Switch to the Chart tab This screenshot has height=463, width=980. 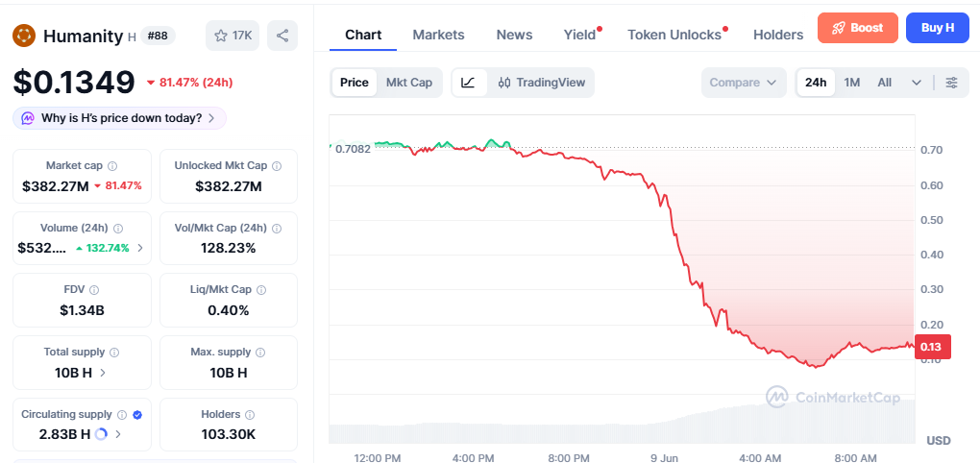363,35
